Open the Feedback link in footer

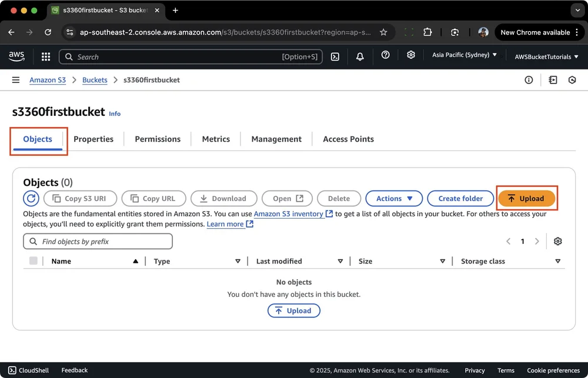click(74, 370)
